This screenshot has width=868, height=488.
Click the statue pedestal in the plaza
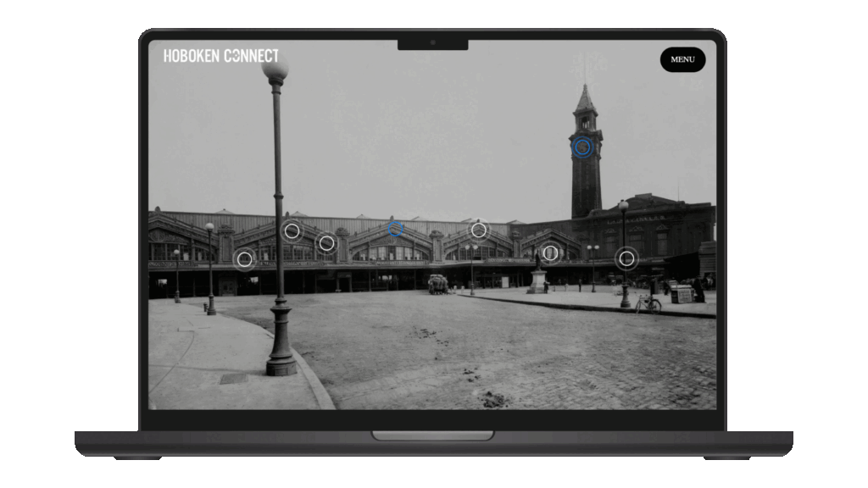pyautogui.click(x=537, y=282)
